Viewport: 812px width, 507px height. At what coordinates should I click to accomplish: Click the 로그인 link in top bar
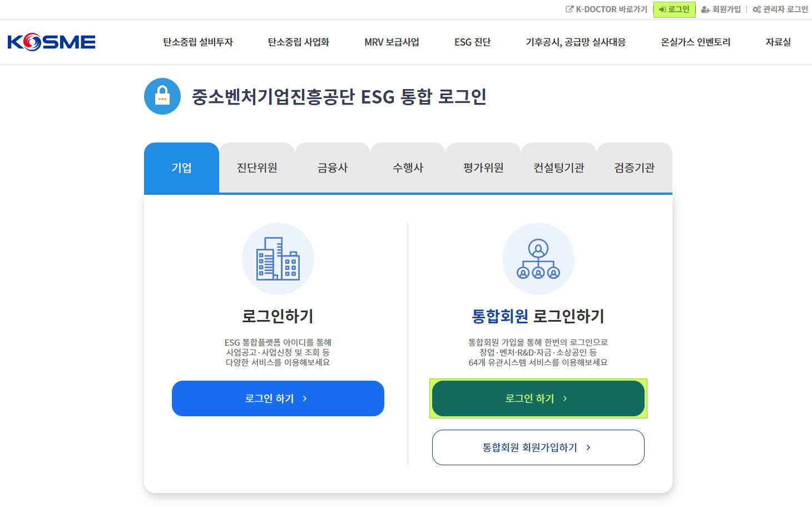pos(675,9)
